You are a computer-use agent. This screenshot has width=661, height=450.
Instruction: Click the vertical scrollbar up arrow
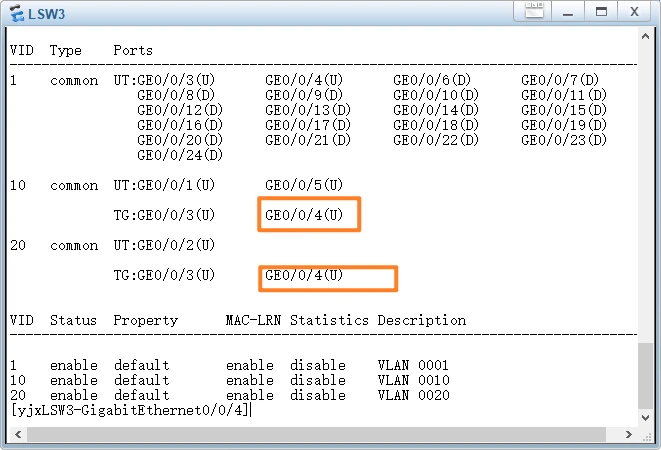click(646, 36)
